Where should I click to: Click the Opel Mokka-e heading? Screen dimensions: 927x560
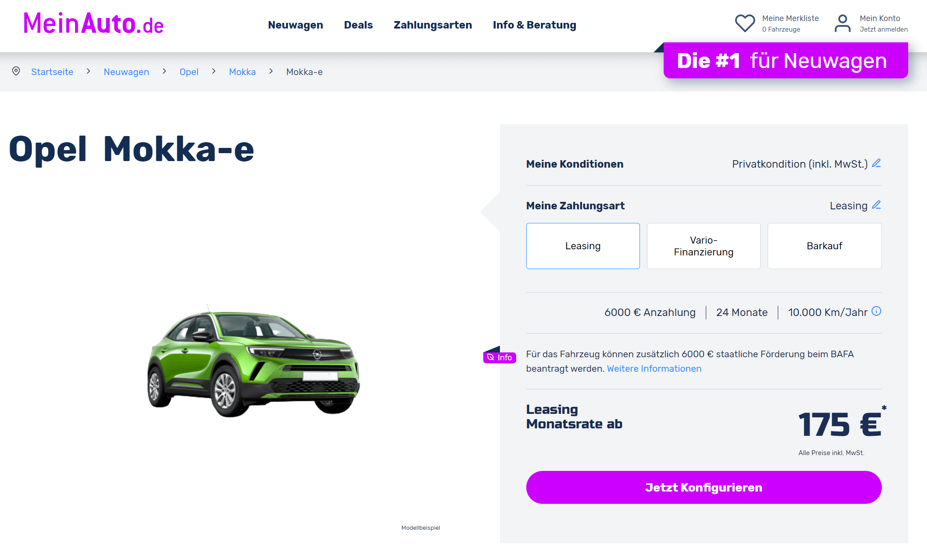[131, 150]
